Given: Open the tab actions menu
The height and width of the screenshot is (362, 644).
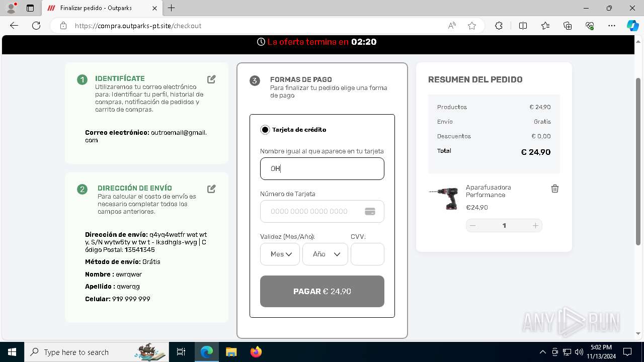Looking at the screenshot, I should [x=30, y=8].
